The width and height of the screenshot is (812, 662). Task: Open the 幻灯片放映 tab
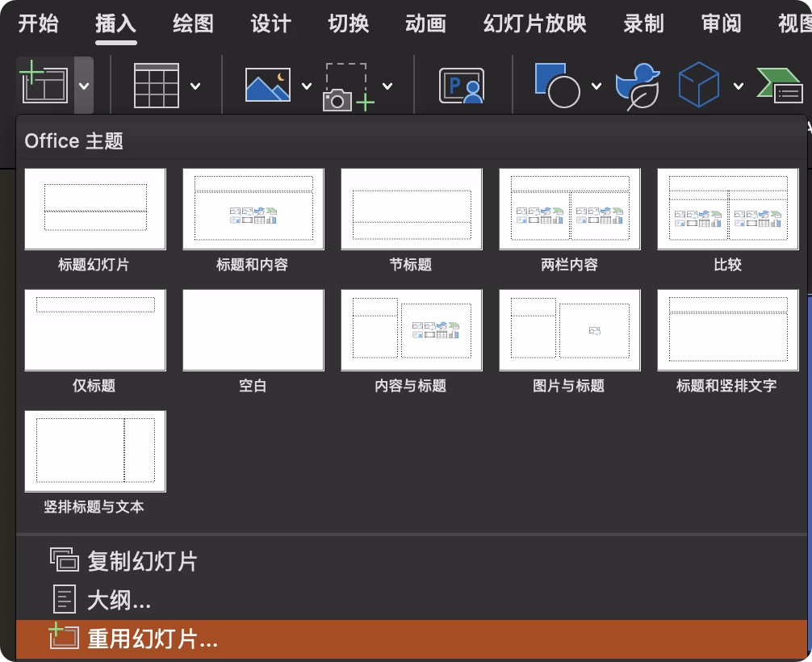534,23
